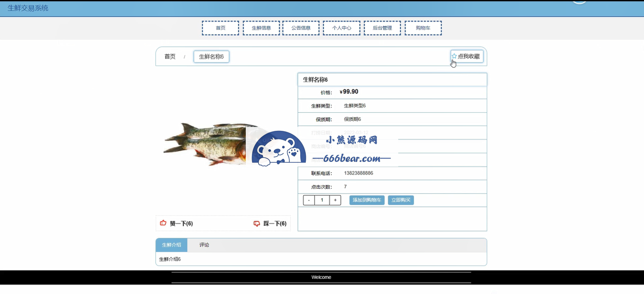Click the 添加到购物车 button
Image resolution: width=644 pixels, height=294 pixels.
[x=367, y=200]
